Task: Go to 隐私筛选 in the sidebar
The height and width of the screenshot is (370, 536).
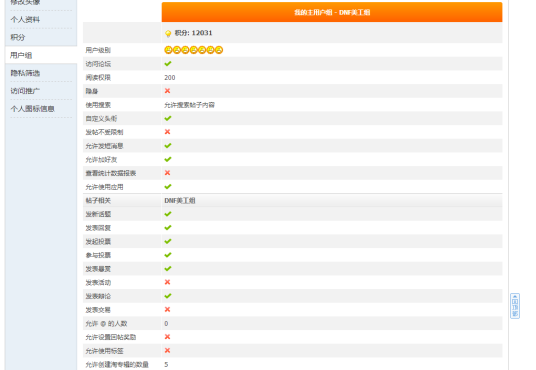Action: click(x=25, y=73)
